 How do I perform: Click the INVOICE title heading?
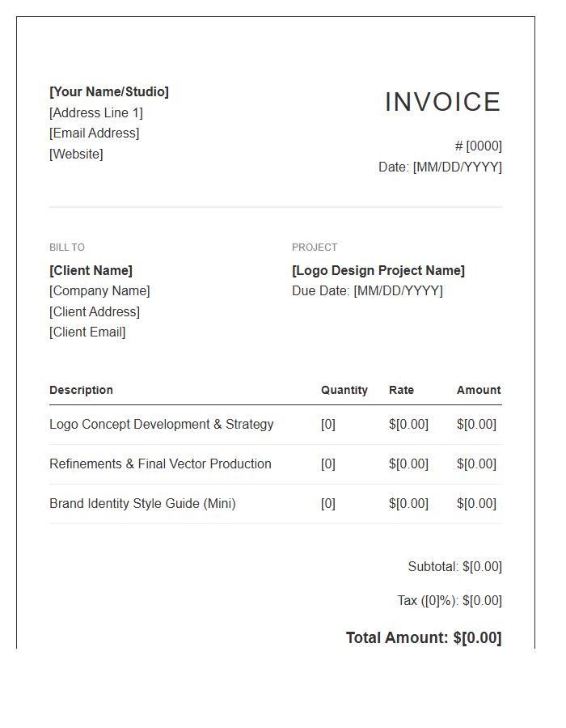(x=443, y=102)
